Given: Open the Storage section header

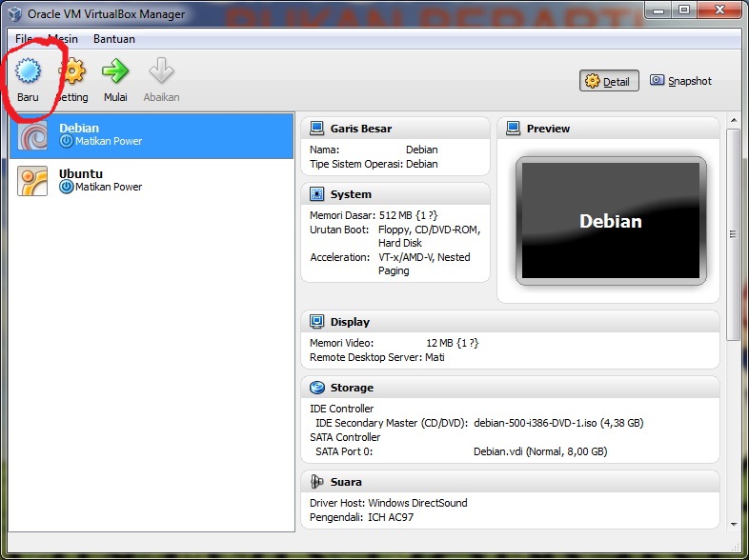Looking at the screenshot, I should 510,388.
